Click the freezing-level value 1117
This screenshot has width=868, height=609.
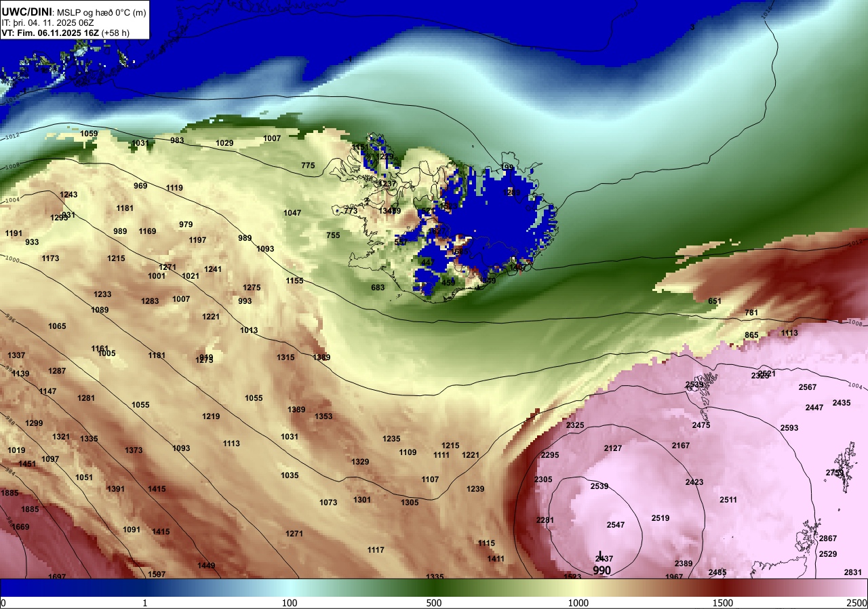coord(376,550)
